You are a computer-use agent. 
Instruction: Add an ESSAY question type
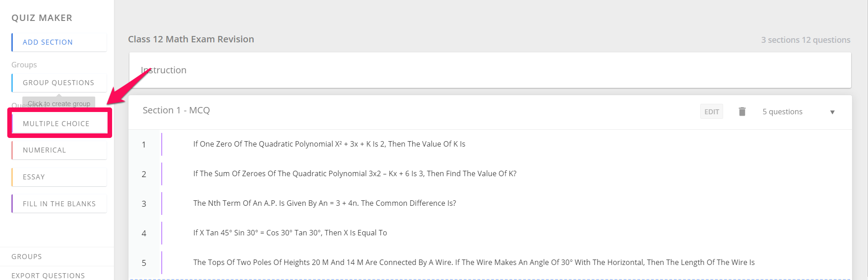click(59, 177)
